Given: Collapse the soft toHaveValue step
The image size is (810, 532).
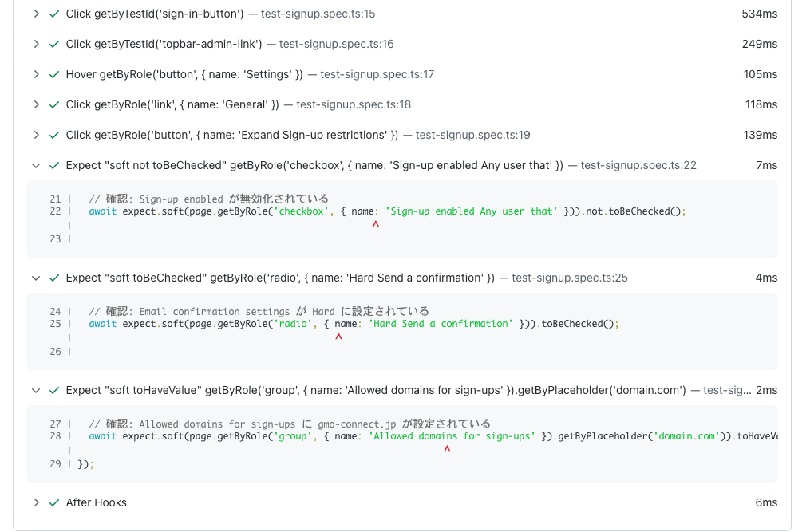Looking at the screenshot, I should point(36,391).
